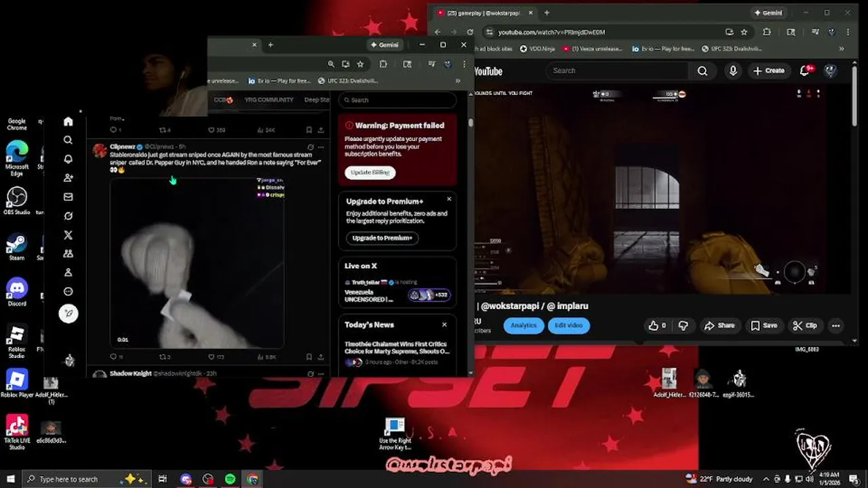Screen dimensions: 868x488
Task: Open Messages envelope in X sidebar
Action: 68,197
